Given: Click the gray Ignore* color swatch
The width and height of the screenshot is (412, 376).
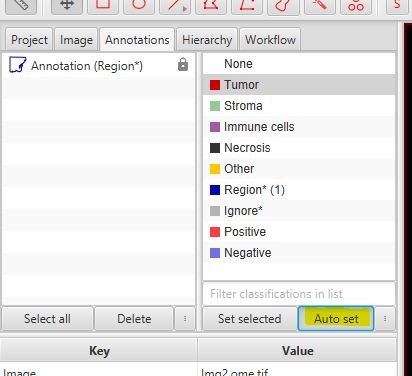Looking at the screenshot, I should tap(215, 211).
